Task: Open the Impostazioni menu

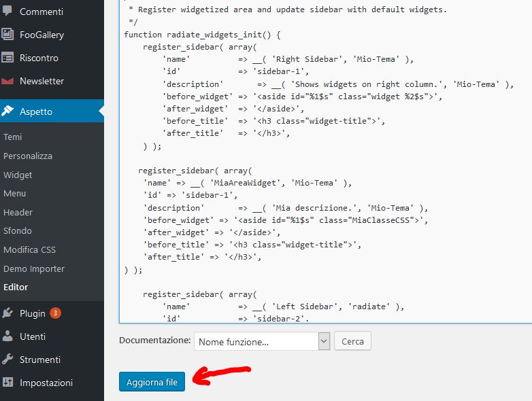Action: tap(46, 383)
